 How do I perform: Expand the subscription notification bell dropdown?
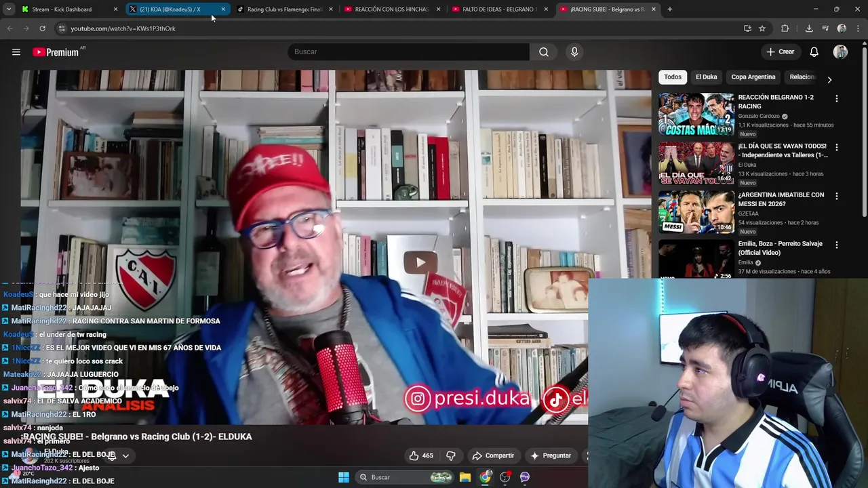tap(119, 456)
